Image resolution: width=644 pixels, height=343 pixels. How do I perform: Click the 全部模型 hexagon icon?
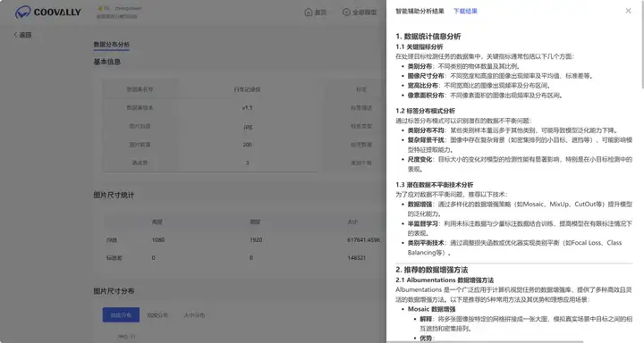point(346,13)
